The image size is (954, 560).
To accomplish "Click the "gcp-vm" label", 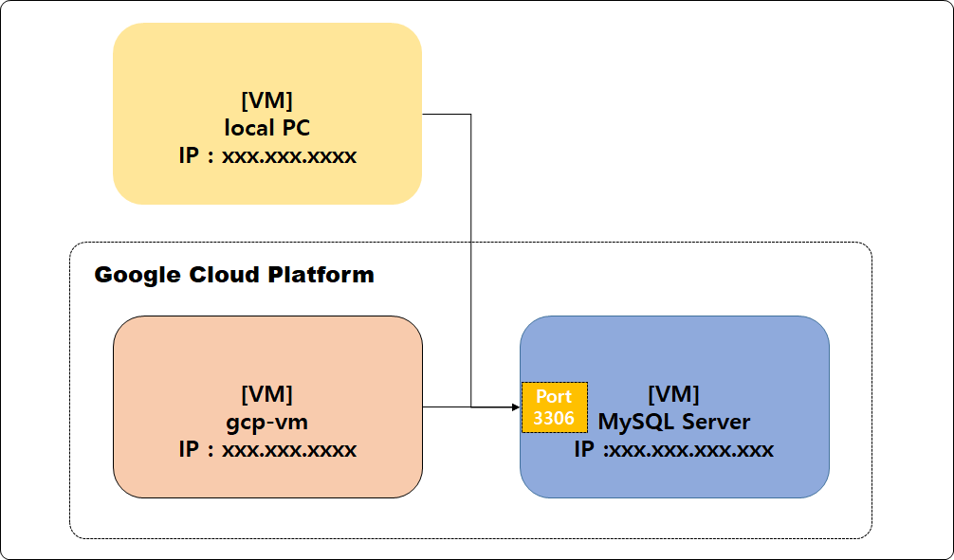I will [267, 422].
